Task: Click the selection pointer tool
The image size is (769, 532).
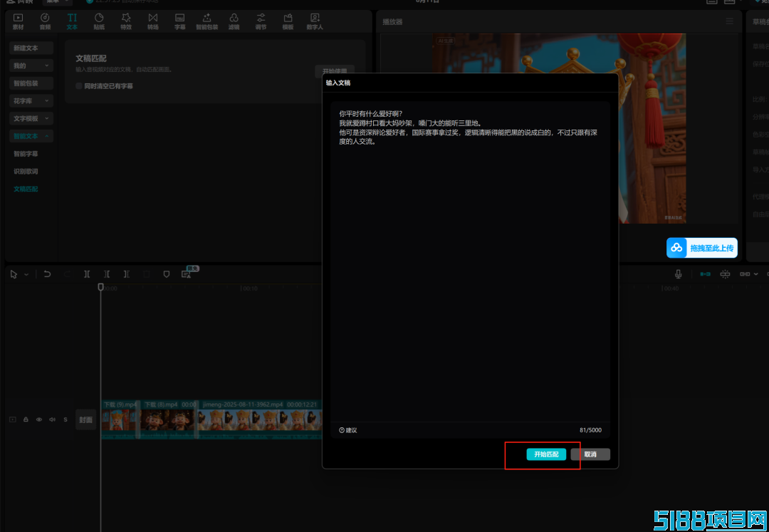Action: coord(14,274)
